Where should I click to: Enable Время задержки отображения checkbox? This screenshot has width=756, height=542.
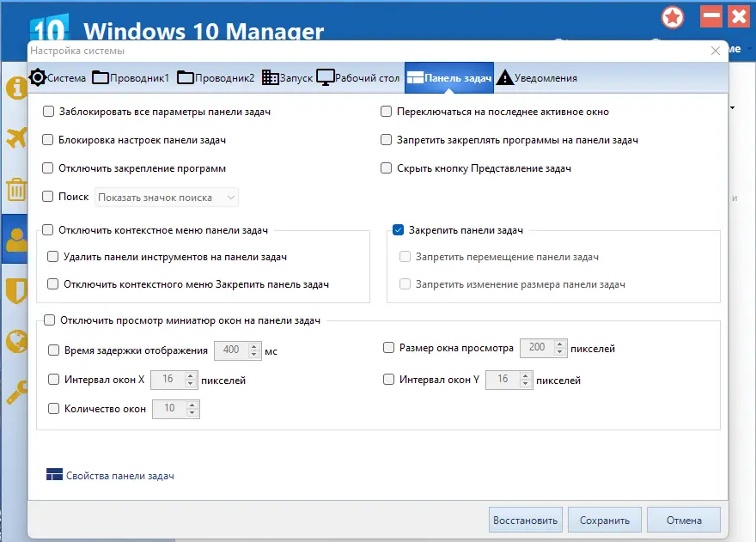[x=53, y=350]
